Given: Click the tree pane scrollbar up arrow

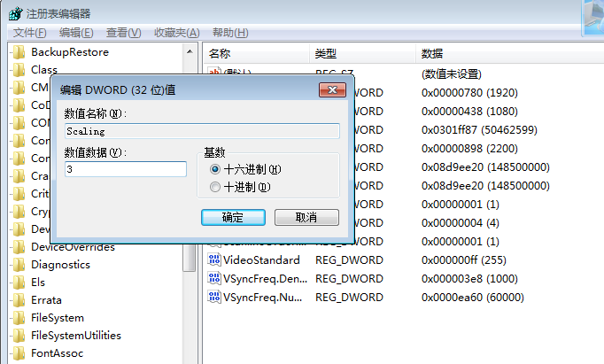Looking at the screenshot, I should click(x=190, y=51).
